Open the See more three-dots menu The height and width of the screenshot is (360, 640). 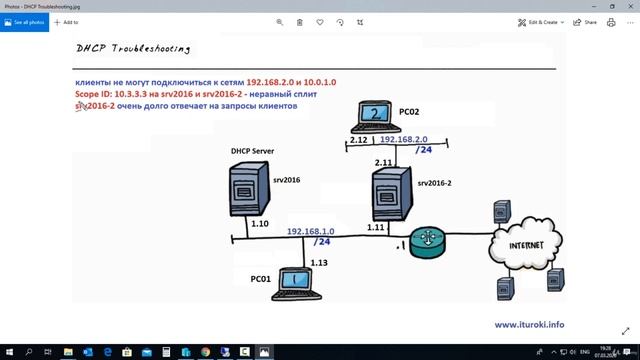[630, 22]
